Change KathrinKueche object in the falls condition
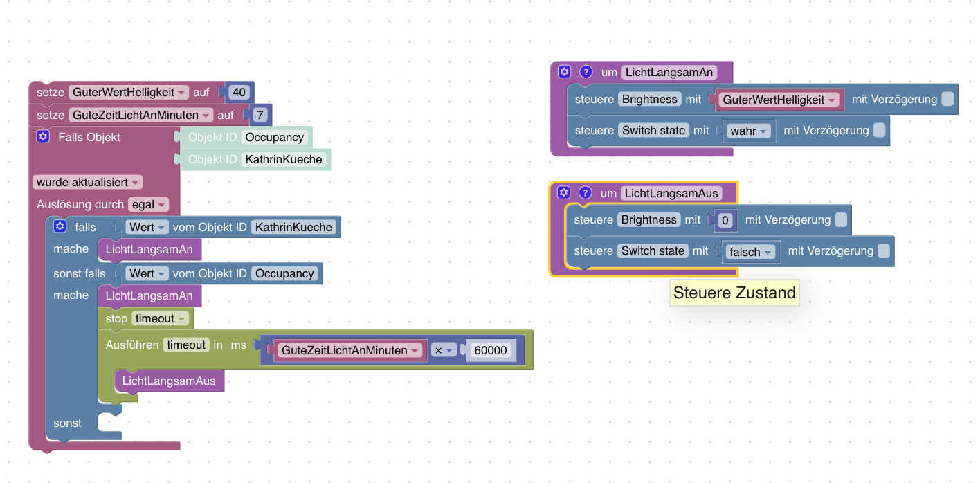This screenshot has height=483, width=980. pyautogui.click(x=294, y=227)
